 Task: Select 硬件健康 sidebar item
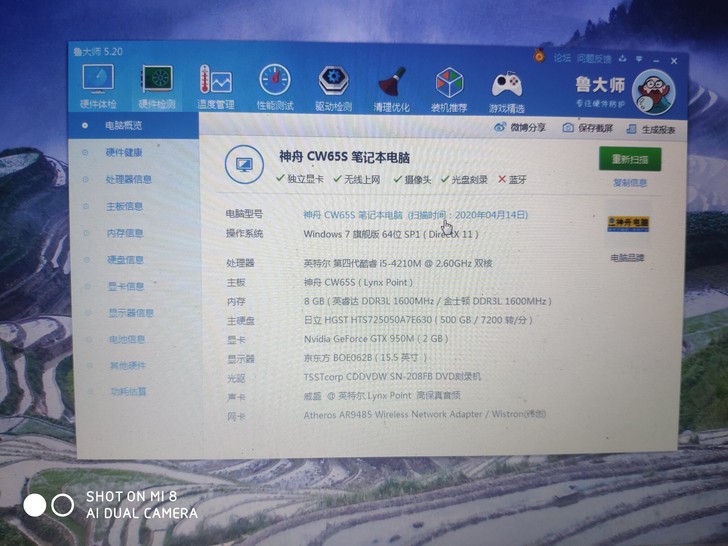pyautogui.click(x=124, y=152)
